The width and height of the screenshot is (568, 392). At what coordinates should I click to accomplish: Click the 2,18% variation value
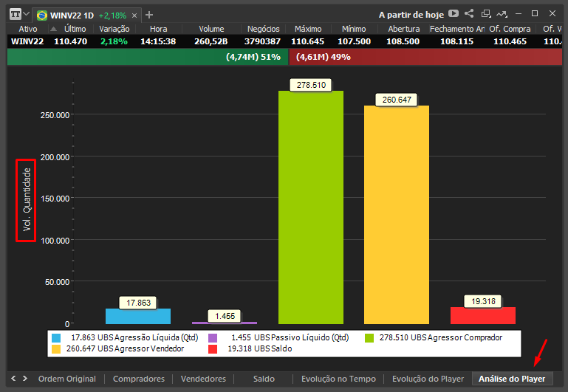point(114,41)
